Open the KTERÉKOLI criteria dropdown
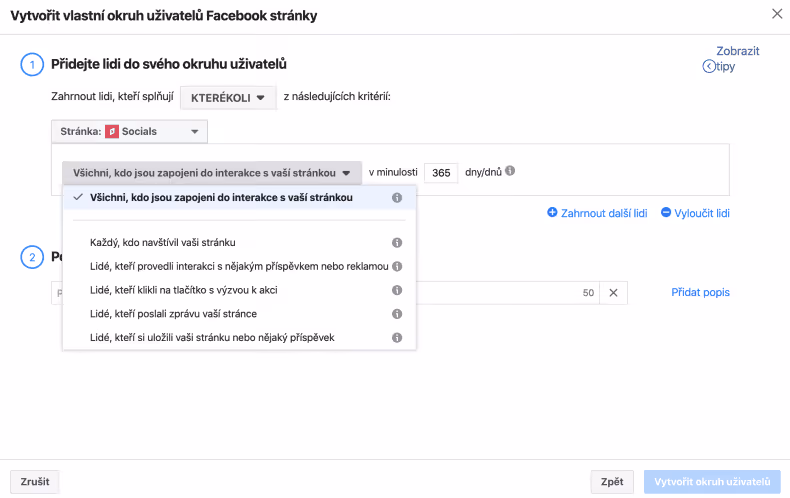The width and height of the screenshot is (790, 498). pyautogui.click(x=228, y=97)
